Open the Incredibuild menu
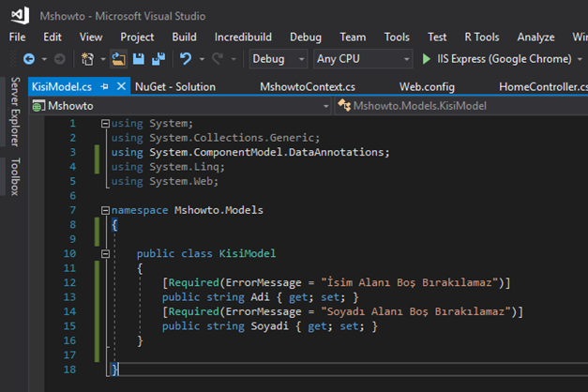Image resolution: width=588 pixels, height=392 pixels. [243, 38]
